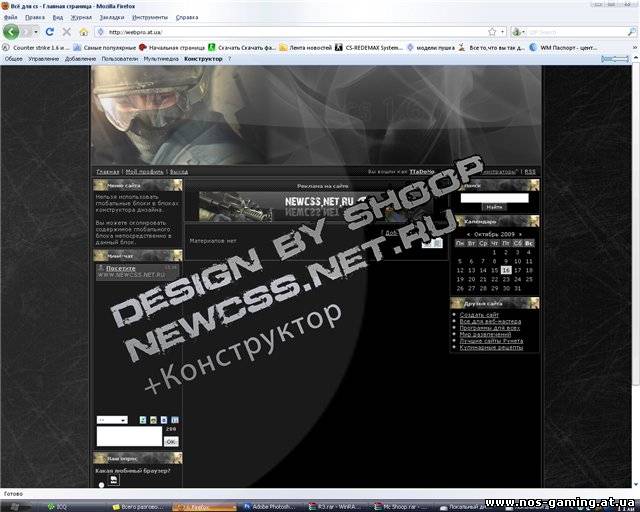Click the greyed-out Forward arrow button

pyautogui.click(x=27, y=31)
